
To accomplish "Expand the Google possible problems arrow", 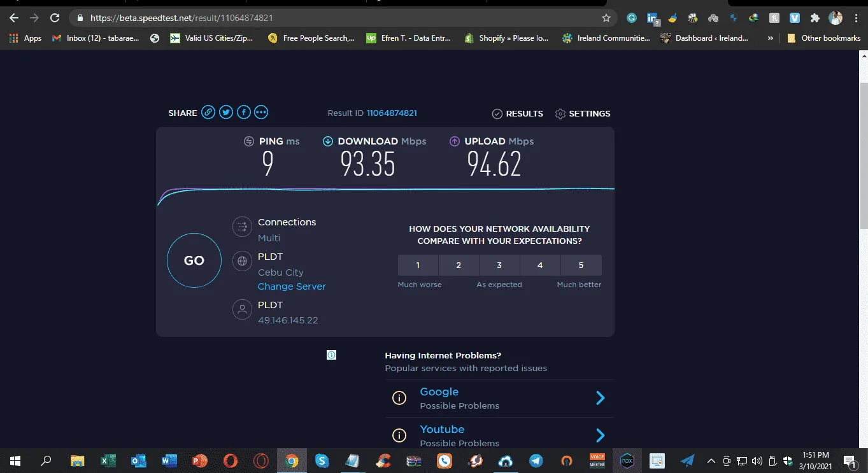I will click(600, 398).
